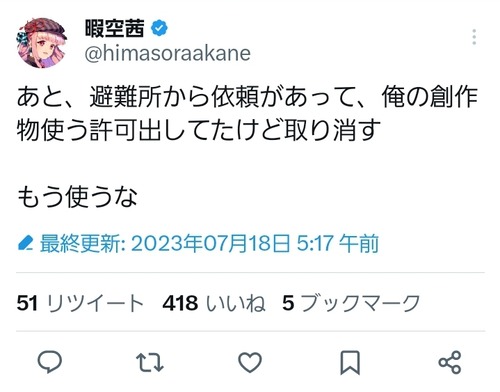500x392 pixels.
Task: Select the リツイート label text
Action: click(96, 303)
